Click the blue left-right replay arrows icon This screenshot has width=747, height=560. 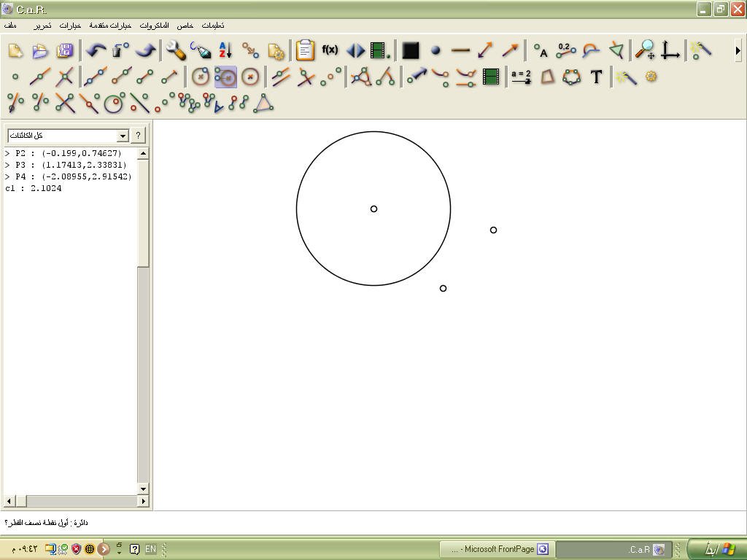(x=355, y=50)
